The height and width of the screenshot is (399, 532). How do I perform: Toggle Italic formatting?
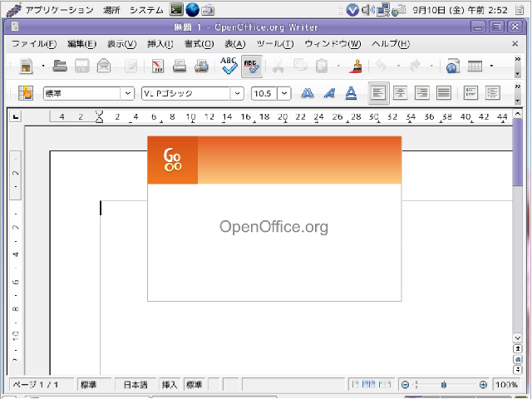[329, 93]
